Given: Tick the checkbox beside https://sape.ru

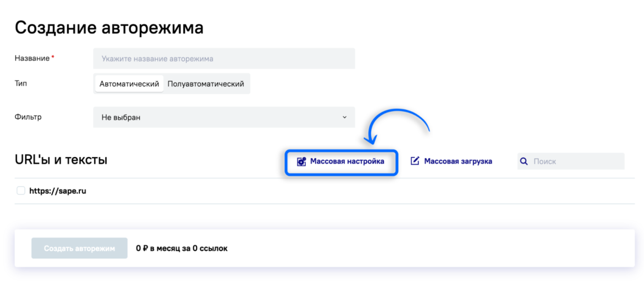Looking at the screenshot, I should [21, 191].
